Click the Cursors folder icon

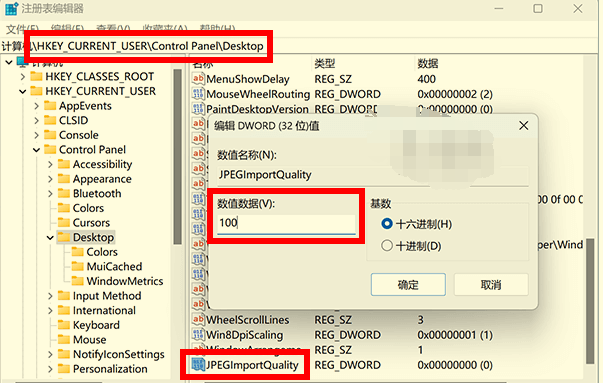[64, 223]
